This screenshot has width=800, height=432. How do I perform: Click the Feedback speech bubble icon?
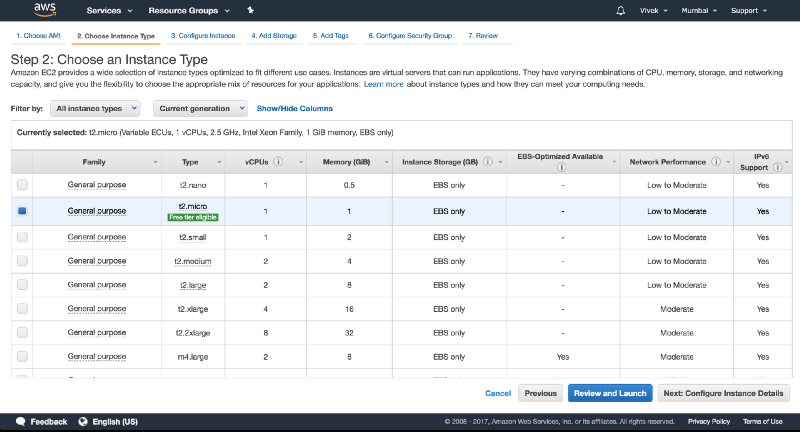[x=20, y=421]
